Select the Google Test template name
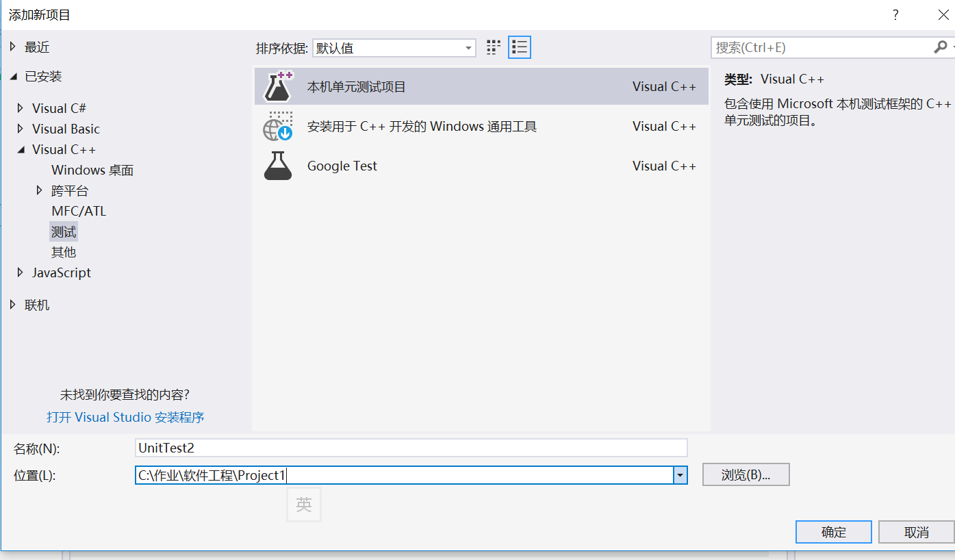 [x=342, y=166]
